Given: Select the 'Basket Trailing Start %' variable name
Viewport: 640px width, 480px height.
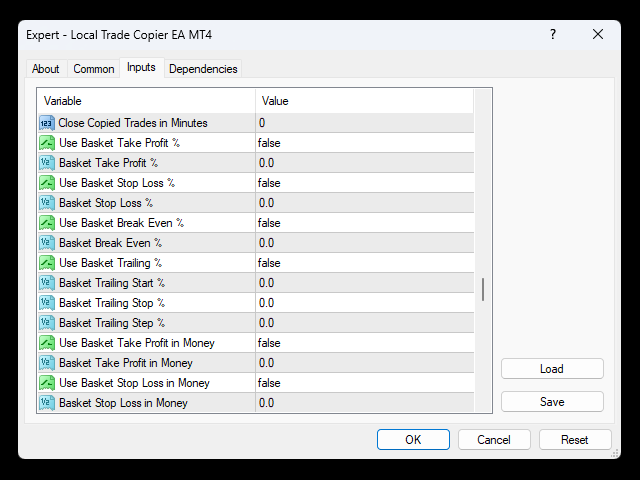Looking at the screenshot, I should (x=112, y=283).
